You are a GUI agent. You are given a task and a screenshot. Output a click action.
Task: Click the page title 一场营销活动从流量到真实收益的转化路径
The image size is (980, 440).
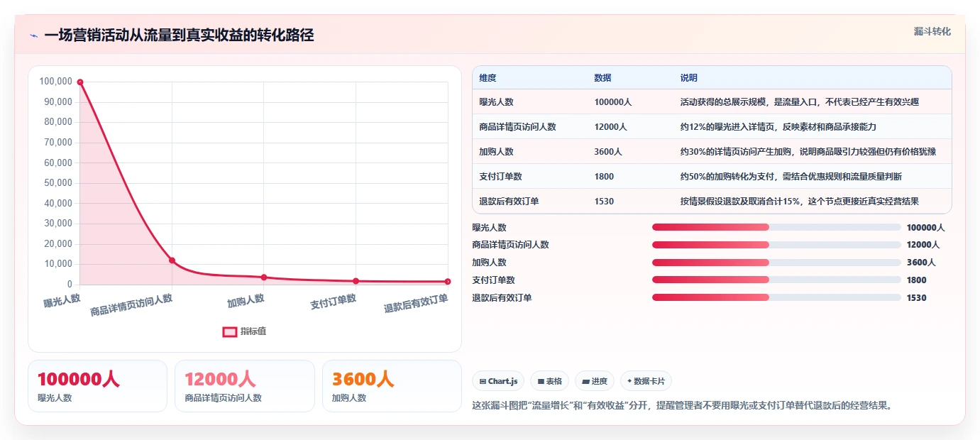click(179, 35)
